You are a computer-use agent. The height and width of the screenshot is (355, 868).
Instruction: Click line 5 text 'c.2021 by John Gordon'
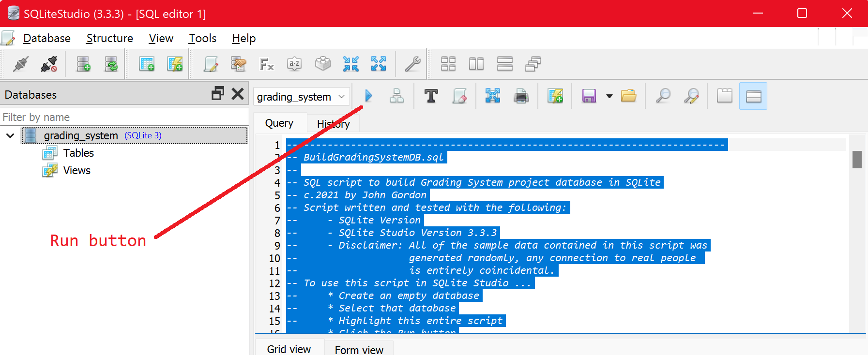click(x=365, y=195)
